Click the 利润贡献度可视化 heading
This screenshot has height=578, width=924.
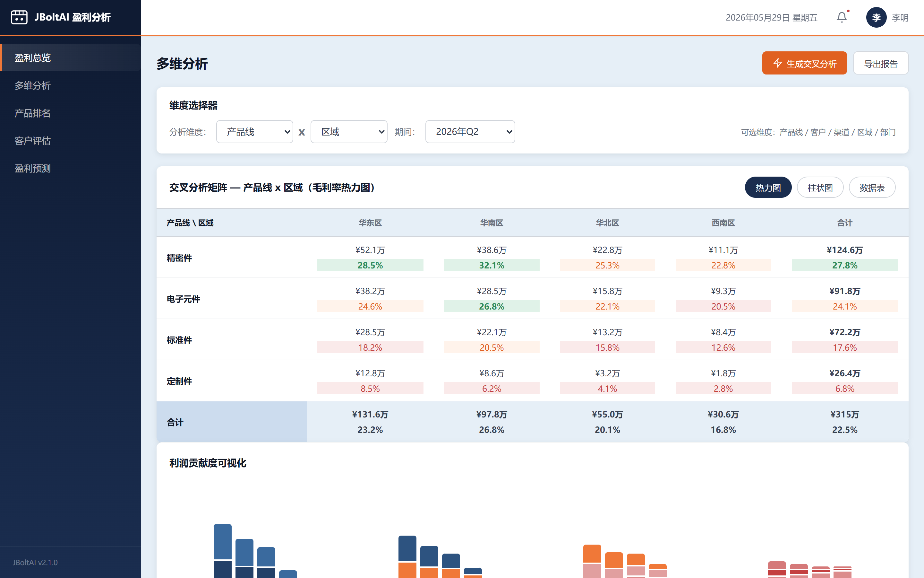click(208, 463)
